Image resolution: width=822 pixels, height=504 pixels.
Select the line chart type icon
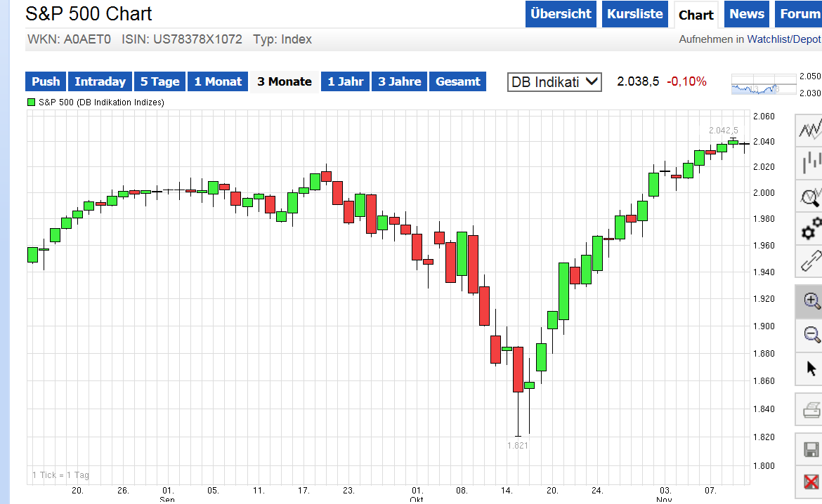(x=809, y=129)
